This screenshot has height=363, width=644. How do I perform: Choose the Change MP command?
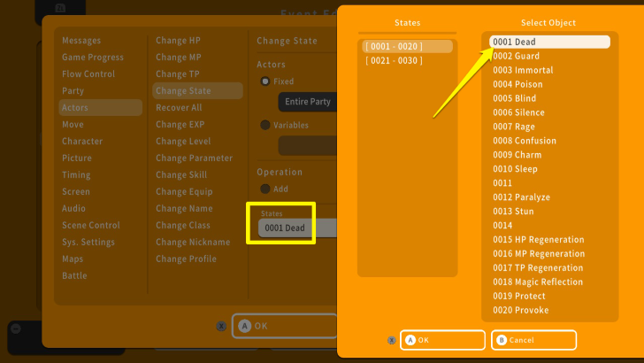[x=179, y=58]
